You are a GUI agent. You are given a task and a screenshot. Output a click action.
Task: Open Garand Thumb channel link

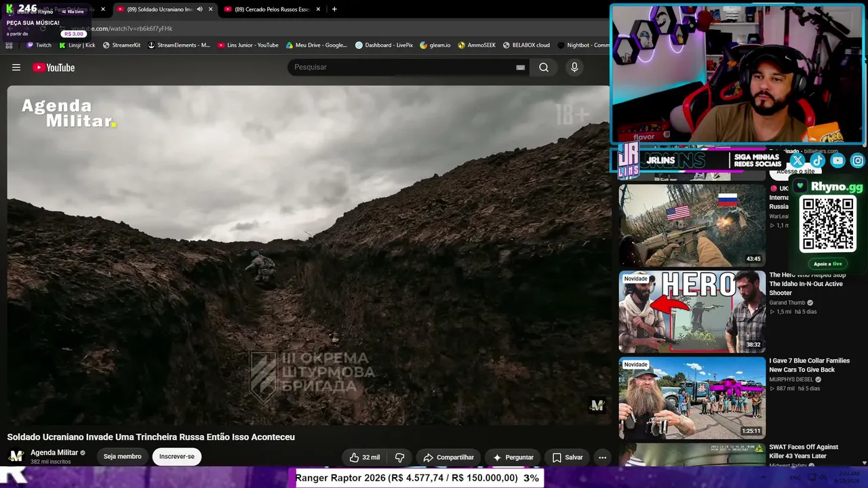(787, 303)
